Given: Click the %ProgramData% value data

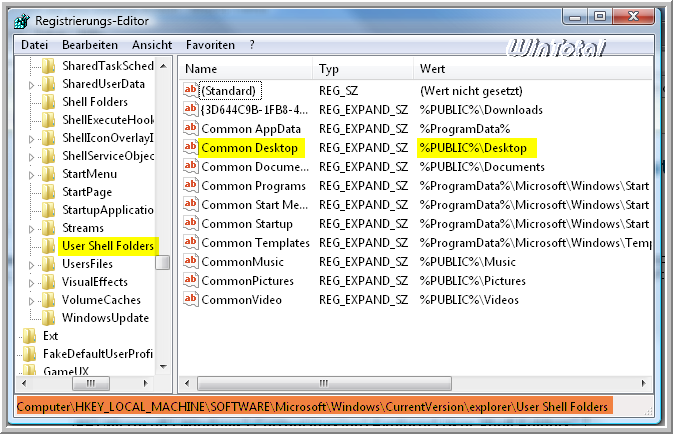Looking at the screenshot, I should (x=465, y=129).
